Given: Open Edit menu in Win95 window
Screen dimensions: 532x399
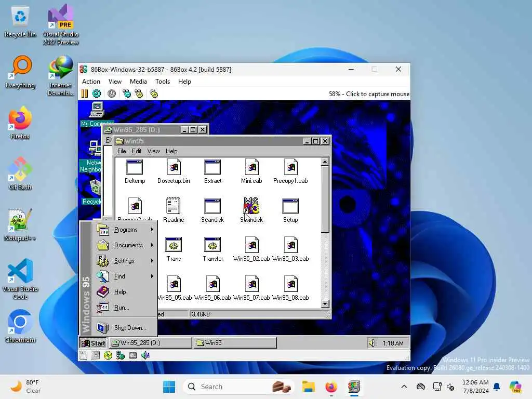Looking at the screenshot, I should click(x=137, y=151).
